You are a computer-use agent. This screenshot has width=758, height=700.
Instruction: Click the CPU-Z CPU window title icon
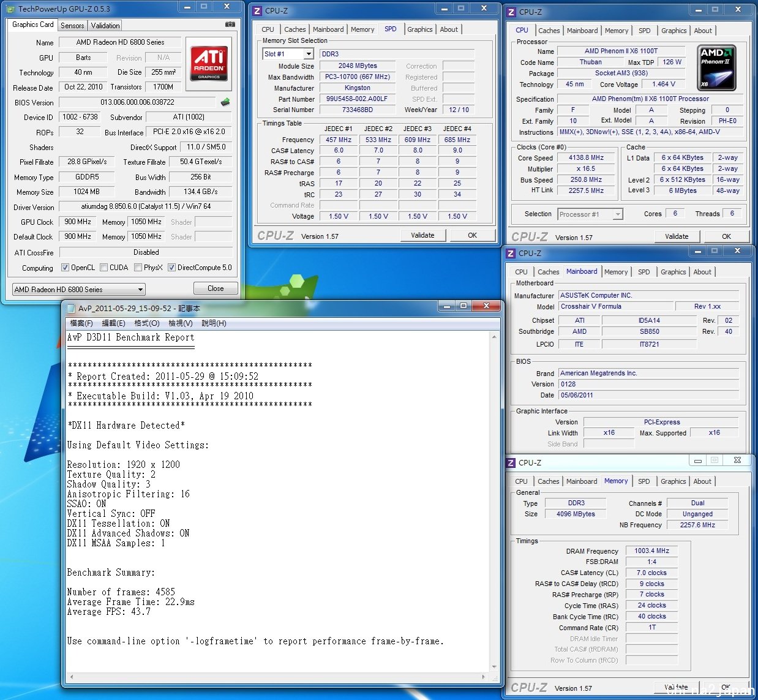click(x=511, y=12)
